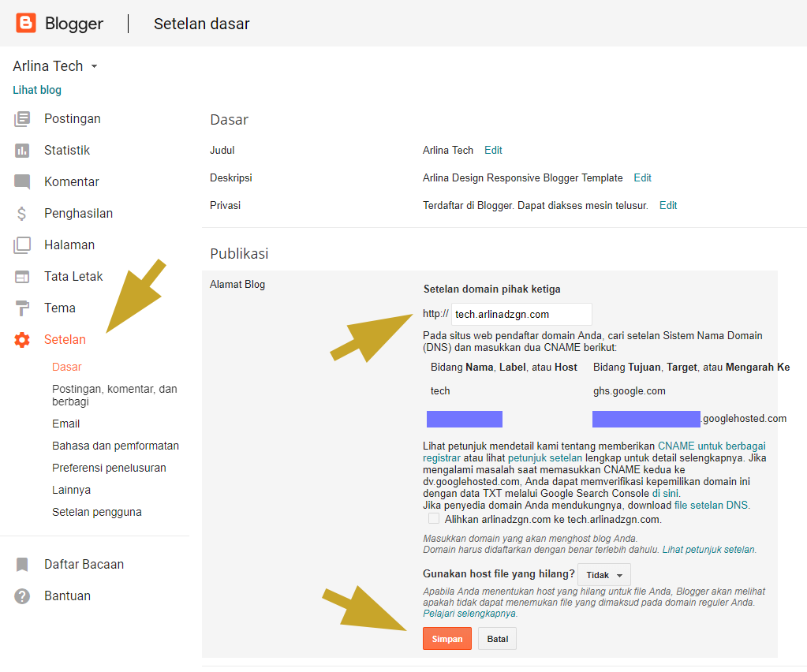The image size is (807, 672).
Task: Click the Halaman pages icon
Action: pos(22,245)
